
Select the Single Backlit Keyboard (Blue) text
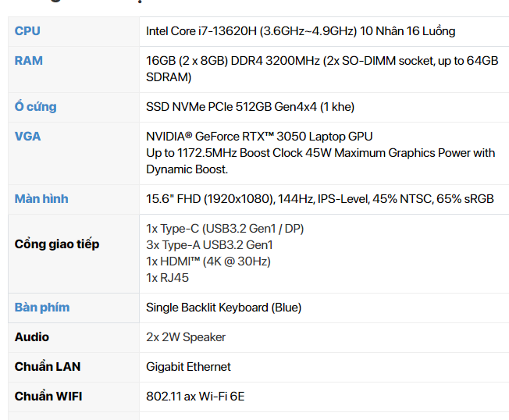coord(223,308)
